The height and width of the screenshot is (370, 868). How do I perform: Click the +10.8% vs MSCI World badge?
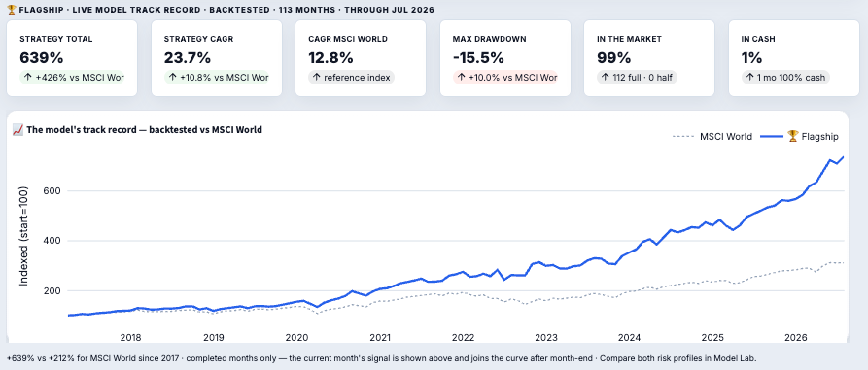point(217,78)
